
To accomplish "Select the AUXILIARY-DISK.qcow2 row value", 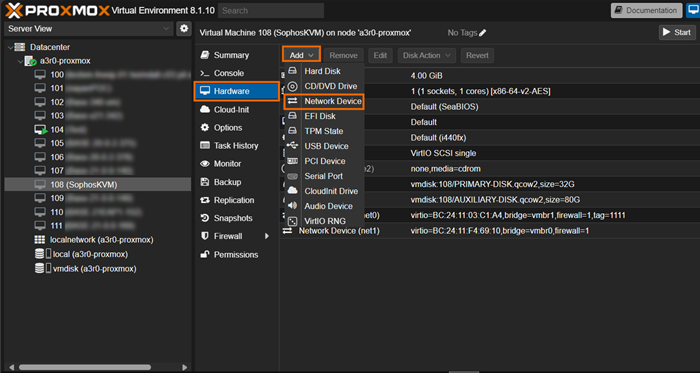I will click(x=495, y=199).
